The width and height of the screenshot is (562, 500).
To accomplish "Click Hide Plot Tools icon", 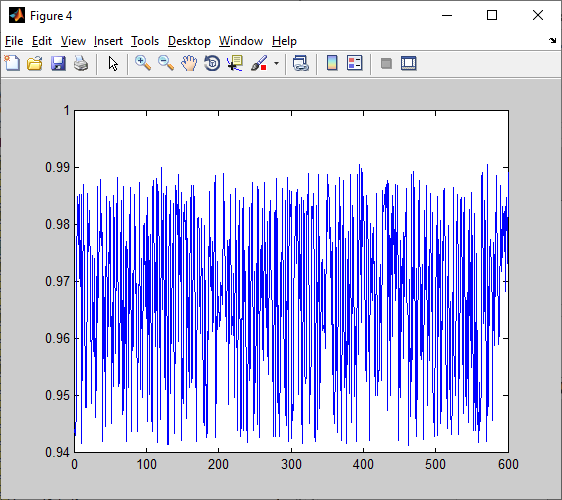I will pos(386,63).
